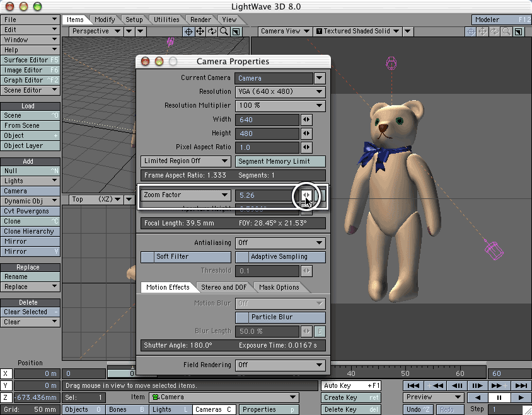Image resolution: width=532 pixels, height=415 pixels.
Task: Open the Camera View dropdown
Action: (x=285, y=31)
